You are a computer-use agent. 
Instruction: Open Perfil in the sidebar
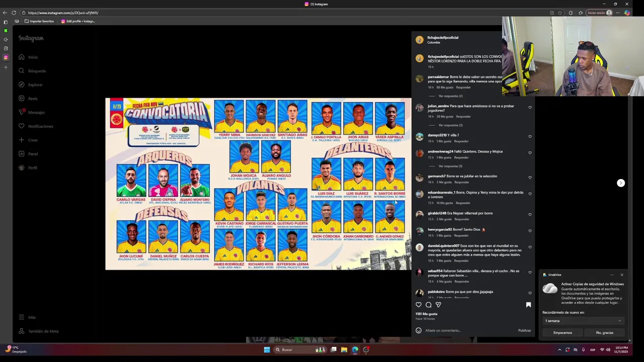pos(28,168)
